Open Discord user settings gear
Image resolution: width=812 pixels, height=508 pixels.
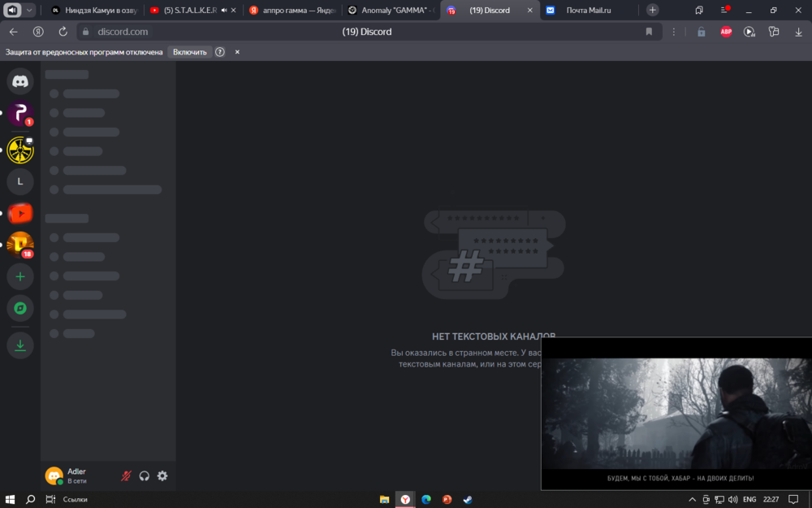click(x=162, y=475)
